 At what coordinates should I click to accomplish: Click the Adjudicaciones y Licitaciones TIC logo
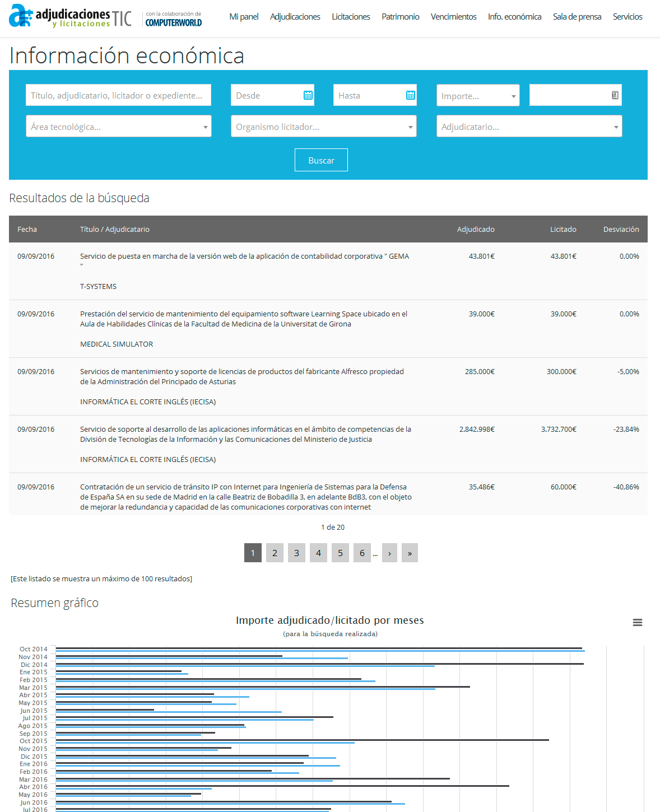(71, 16)
